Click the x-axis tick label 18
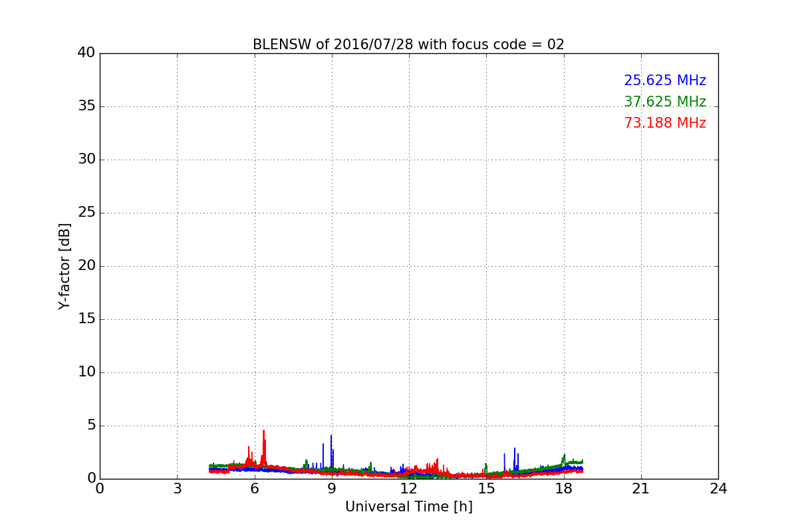Viewport: 798px width, 532px height. (x=564, y=489)
